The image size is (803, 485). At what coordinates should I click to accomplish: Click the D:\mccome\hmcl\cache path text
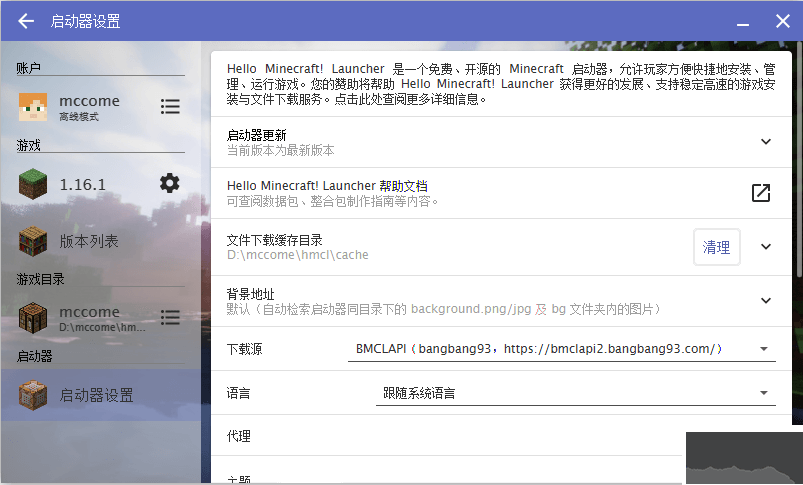(298, 255)
